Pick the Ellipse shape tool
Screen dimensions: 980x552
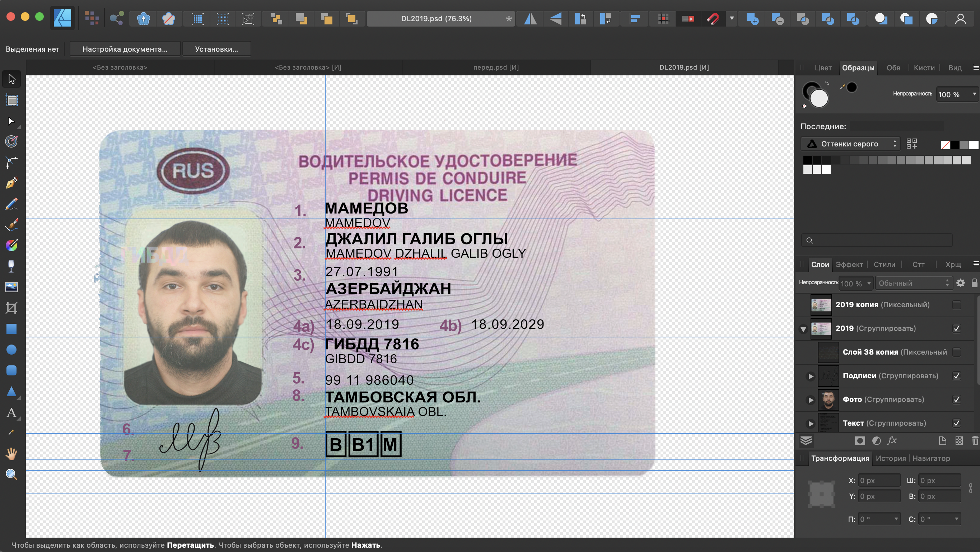(x=11, y=349)
